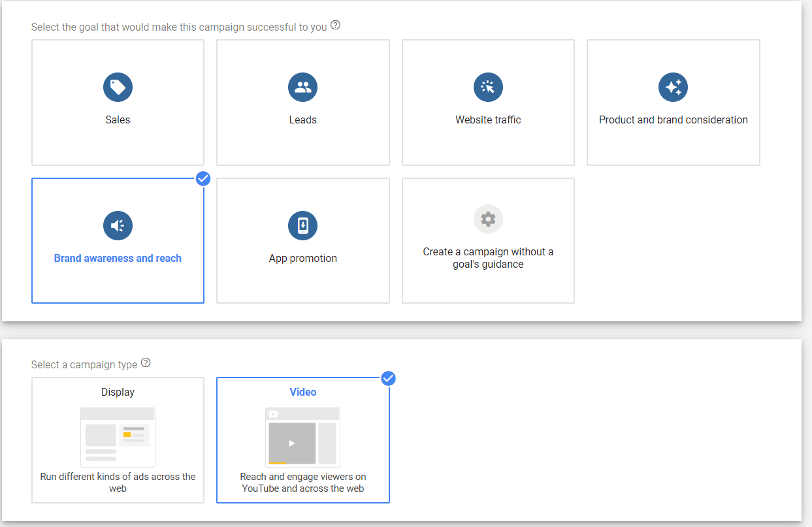Click the checkmark on the Video campaign type
The height and width of the screenshot is (527, 812).
[389, 378]
